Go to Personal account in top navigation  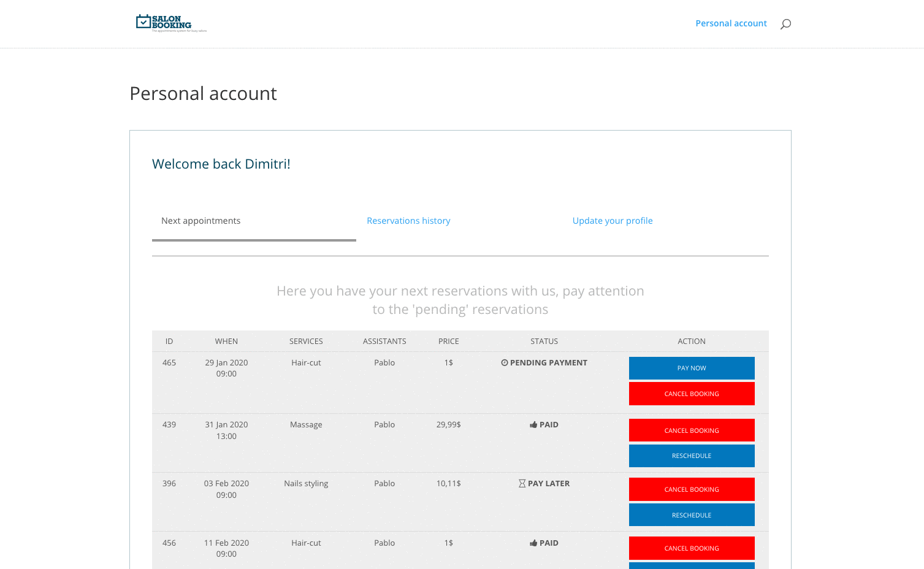pos(731,23)
